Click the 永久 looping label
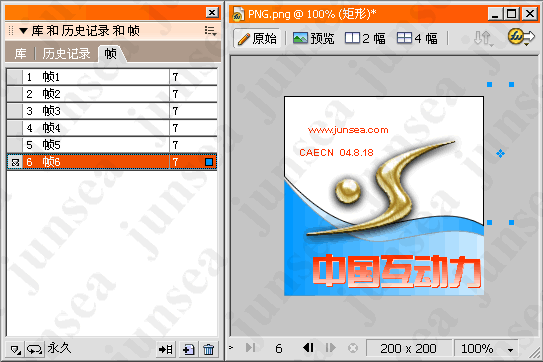 tap(59, 348)
